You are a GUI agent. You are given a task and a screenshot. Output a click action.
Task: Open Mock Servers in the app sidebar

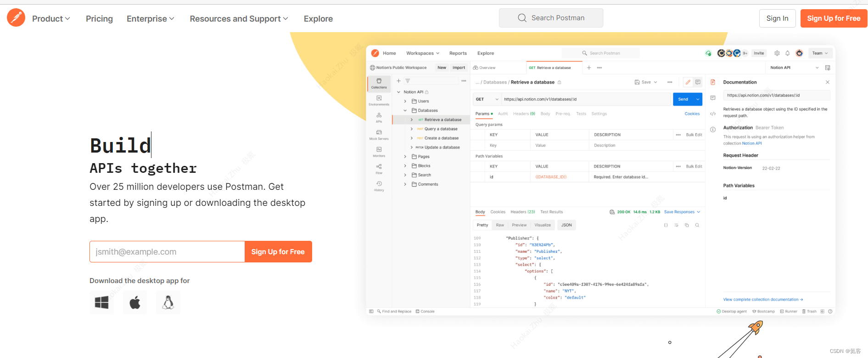(x=379, y=135)
